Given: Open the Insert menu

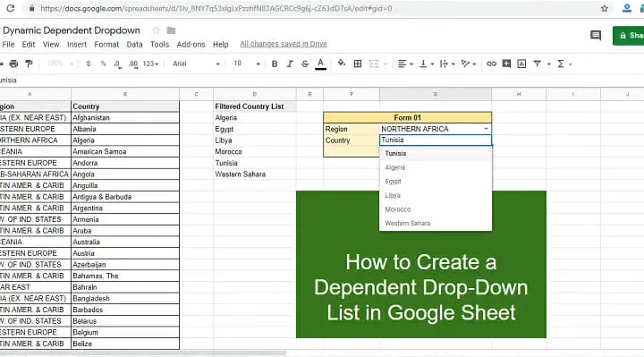Looking at the screenshot, I should pyautogui.click(x=77, y=45).
